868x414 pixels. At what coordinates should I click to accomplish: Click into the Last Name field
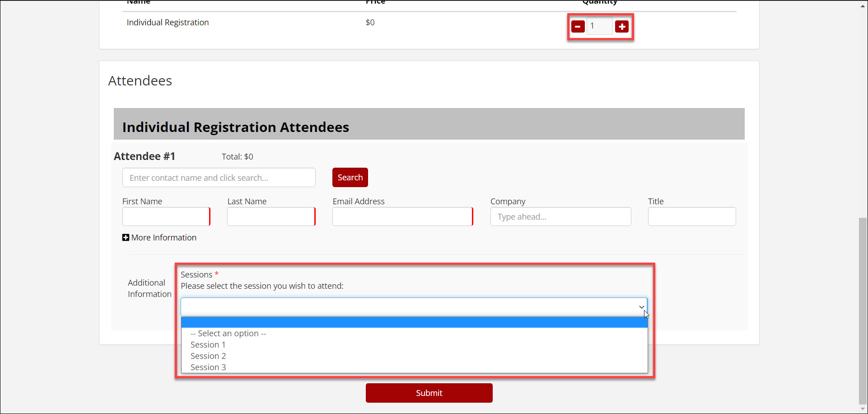[x=271, y=217]
